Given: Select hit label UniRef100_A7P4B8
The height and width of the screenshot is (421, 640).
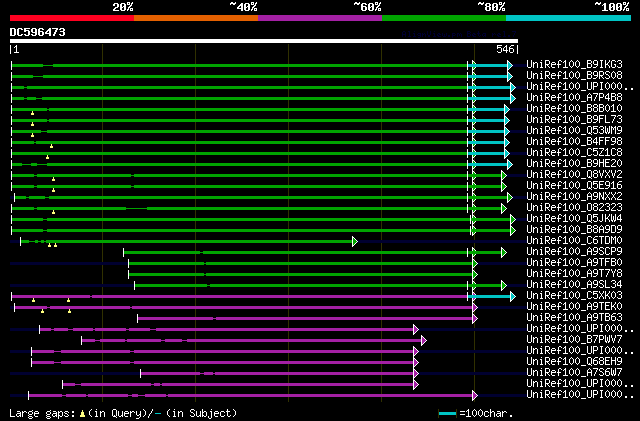Looking at the screenshot, I should coord(574,98).
